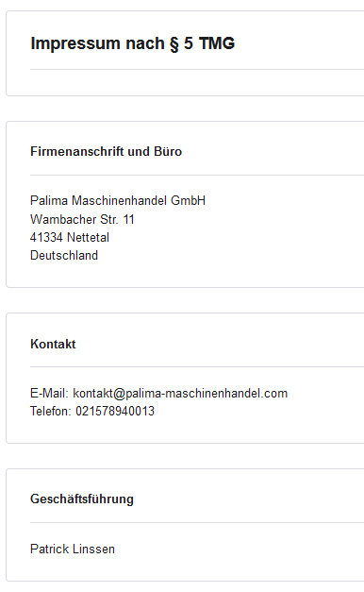
Task: Click the § symbol in the title
Action: click(174, 43)
